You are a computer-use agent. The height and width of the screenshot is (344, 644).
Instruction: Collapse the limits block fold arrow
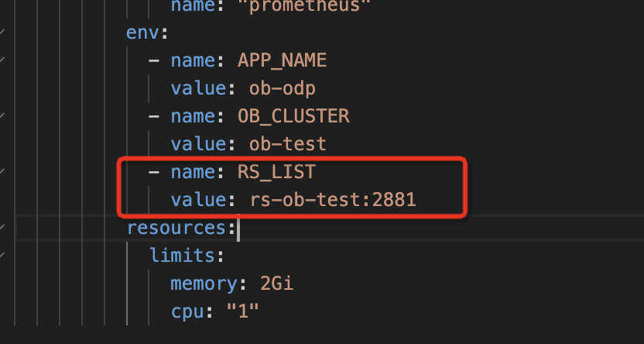pos(2,255)
